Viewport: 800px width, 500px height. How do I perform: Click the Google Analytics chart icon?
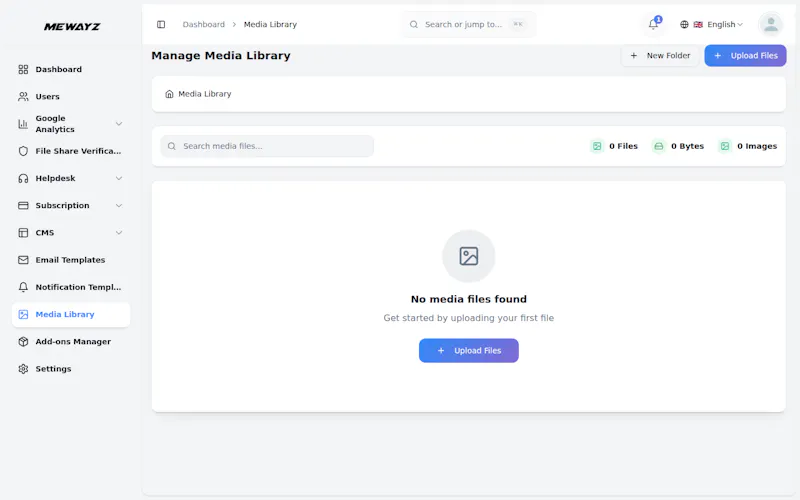pyautogui.click(x=23, y=124)
